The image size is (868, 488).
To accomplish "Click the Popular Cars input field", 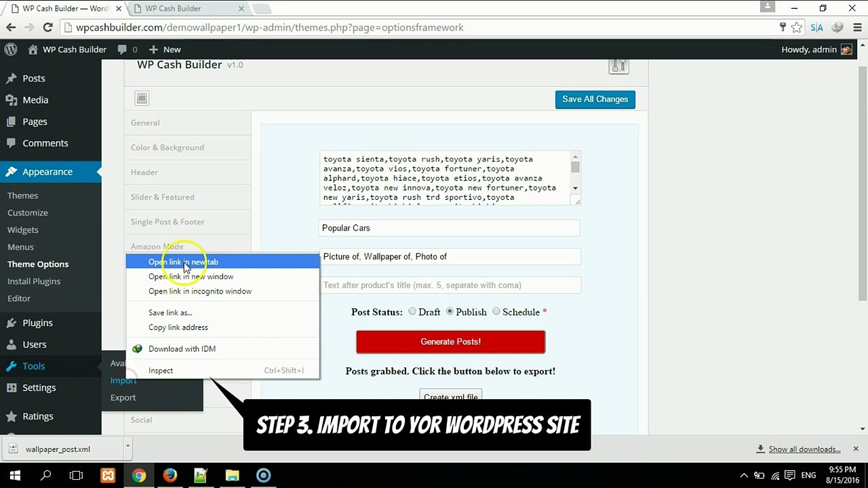I will coord(449,228).
